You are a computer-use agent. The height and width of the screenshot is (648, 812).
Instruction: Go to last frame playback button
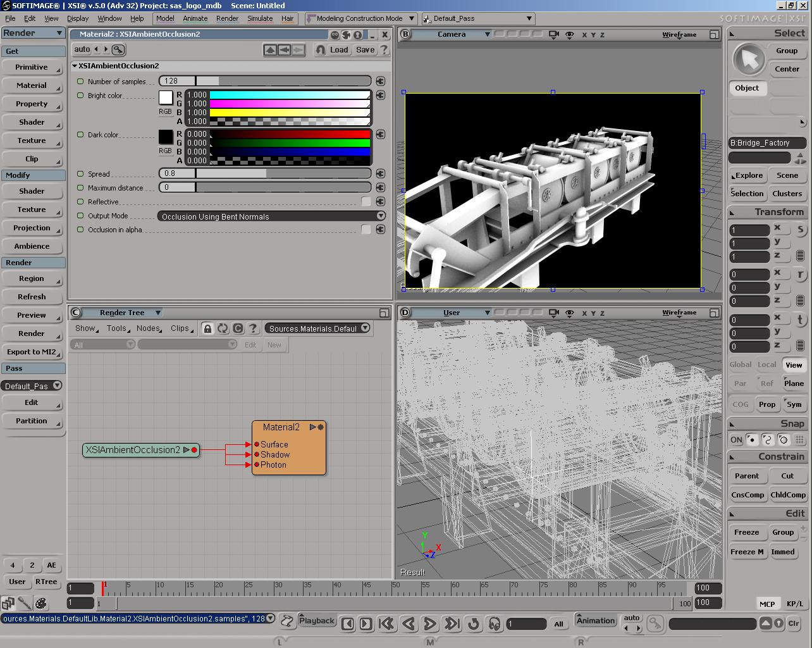[452, 624]
